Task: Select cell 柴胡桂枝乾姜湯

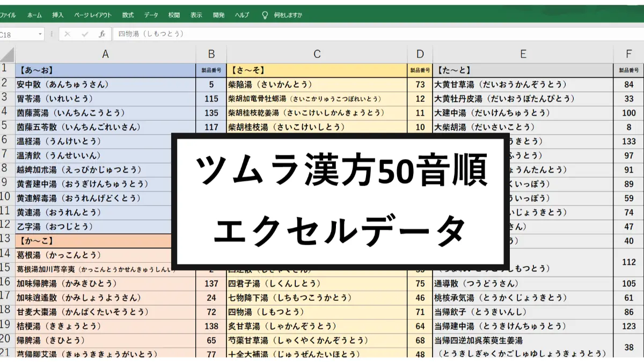Action: [317, 113]
